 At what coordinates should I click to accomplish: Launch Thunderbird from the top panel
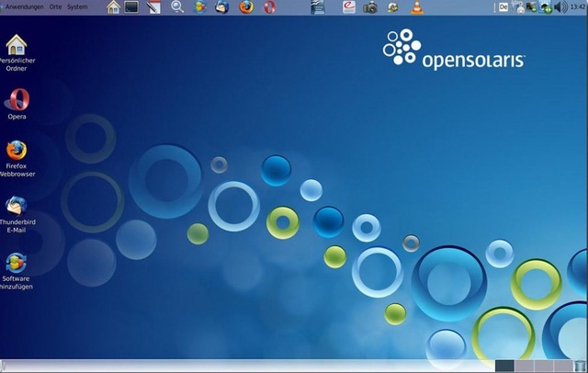point(222,7)
